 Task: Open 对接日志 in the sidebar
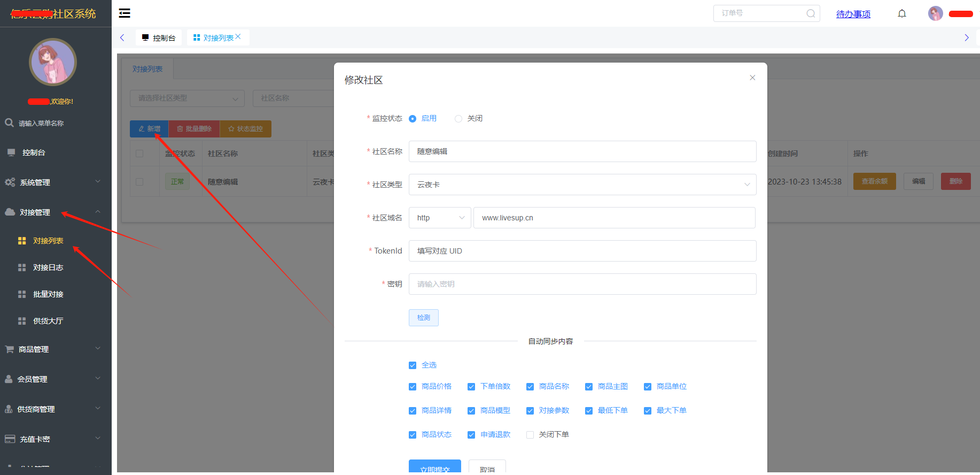click(x=48, y=267)
